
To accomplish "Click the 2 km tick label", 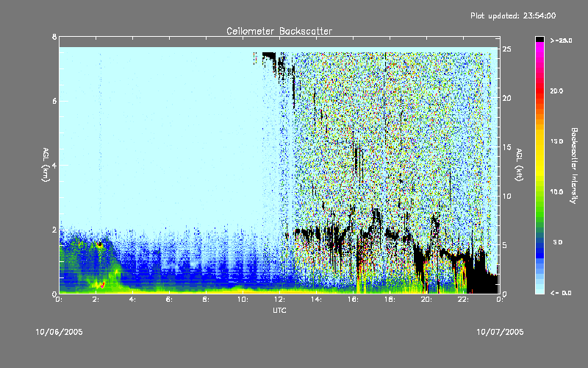I will (x=54, y=230).
